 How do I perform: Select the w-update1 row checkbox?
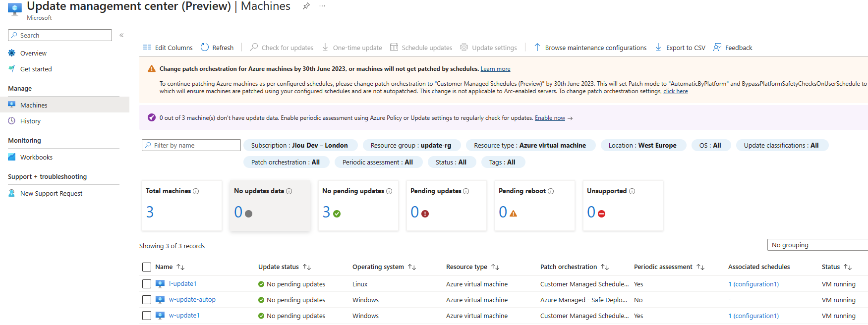tap(147, 316)
